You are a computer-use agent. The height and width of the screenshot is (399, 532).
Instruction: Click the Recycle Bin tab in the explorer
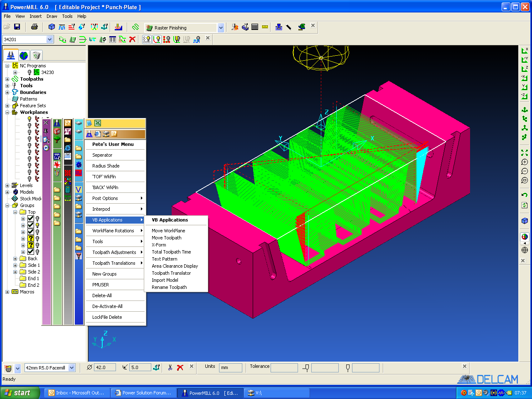[37, 55]
